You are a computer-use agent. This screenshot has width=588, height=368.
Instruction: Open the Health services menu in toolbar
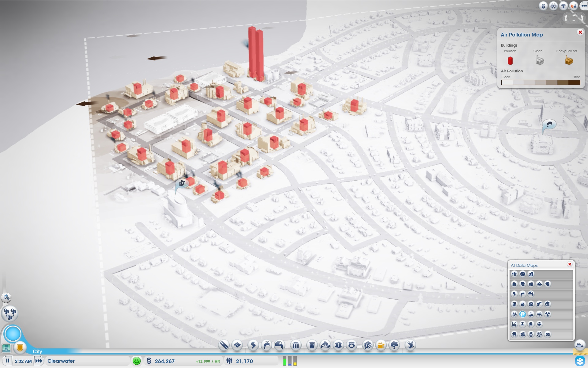click(338, 345)
